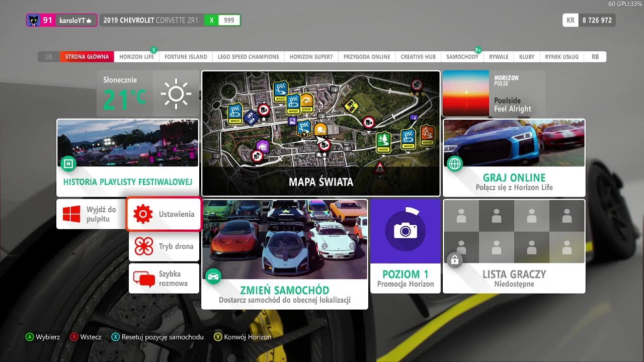
Task: Open the camera Poziom 1 promo tile
Action: (x=406, y=246)
